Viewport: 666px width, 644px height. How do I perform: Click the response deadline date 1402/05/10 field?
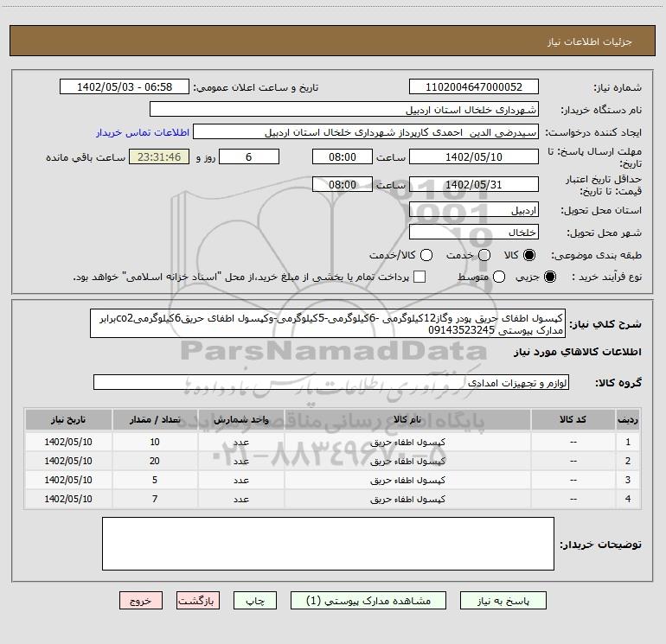(474, 156)
